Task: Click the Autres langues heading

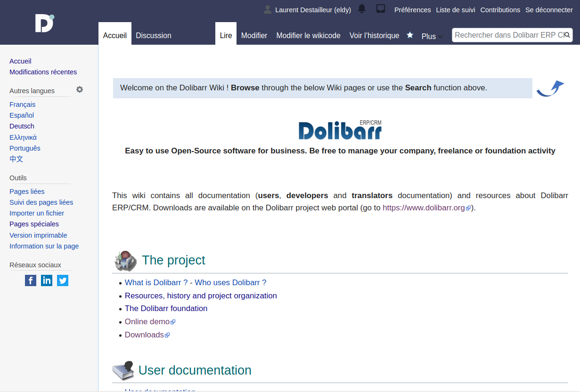Action: pos(32,91)
